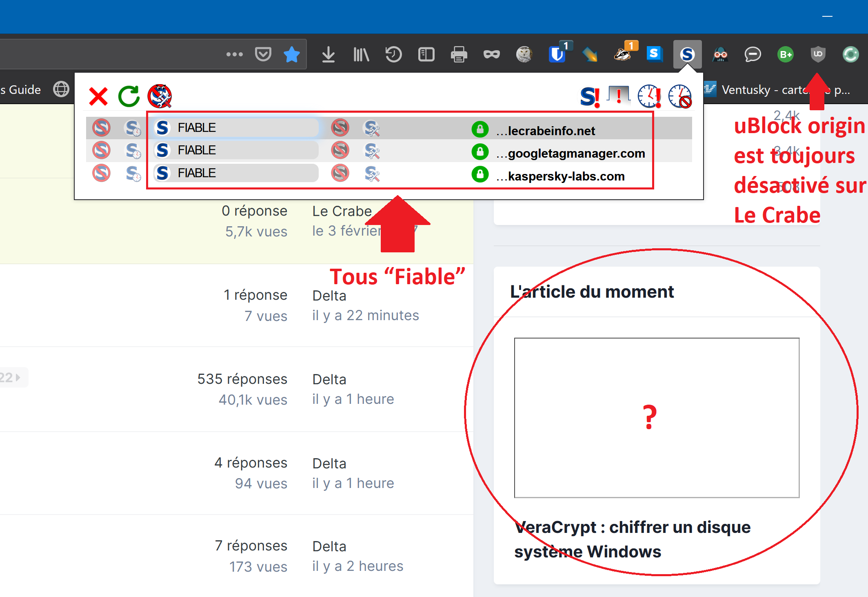Image resolution: width=868 pixels, height=597 pixels.
Task: Open the page actions three-dots menu
Action: [235, 54]
